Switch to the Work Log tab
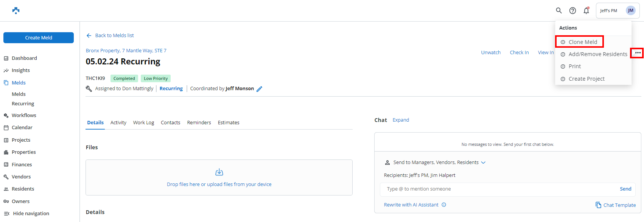Image resolution: width=644 pixels, height=222 pixels. [x=143, y=123]
